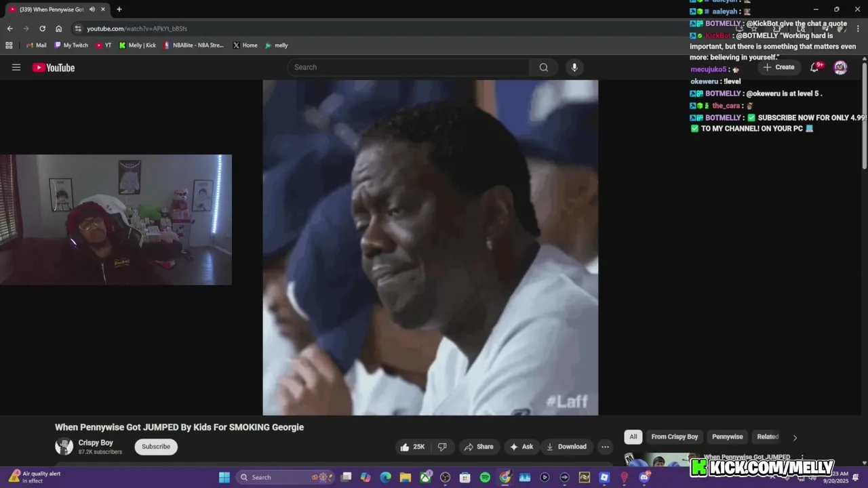Click the video title text

click(x=179, y=427)
